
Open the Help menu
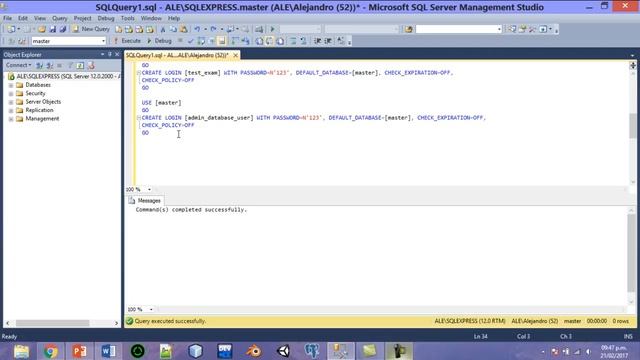tap(174, 18)
